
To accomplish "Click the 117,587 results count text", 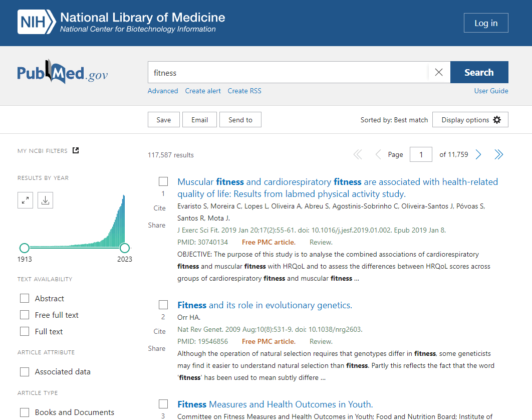I will (171, 155).
